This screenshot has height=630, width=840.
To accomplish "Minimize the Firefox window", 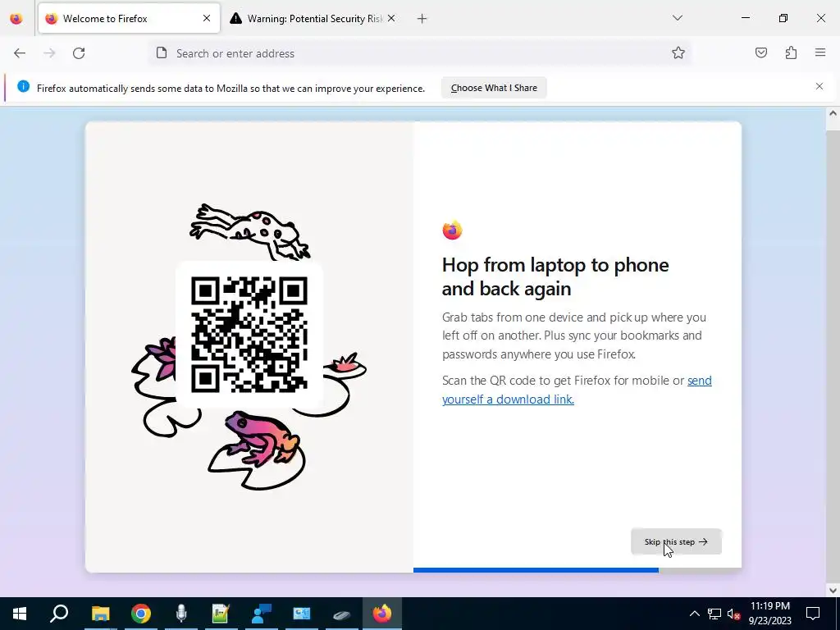I will pos(745,18).
